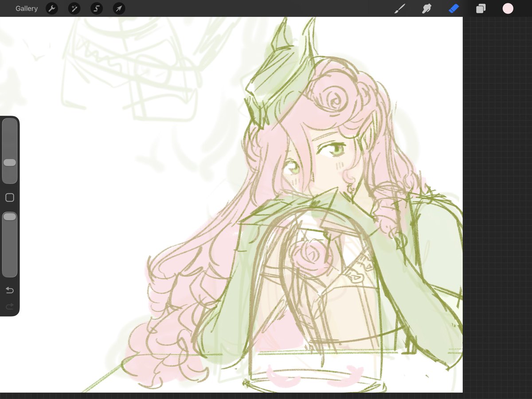The image size is (532, 399).
Task: Click the brush size slider handle
Action: [x=10, y=163]
